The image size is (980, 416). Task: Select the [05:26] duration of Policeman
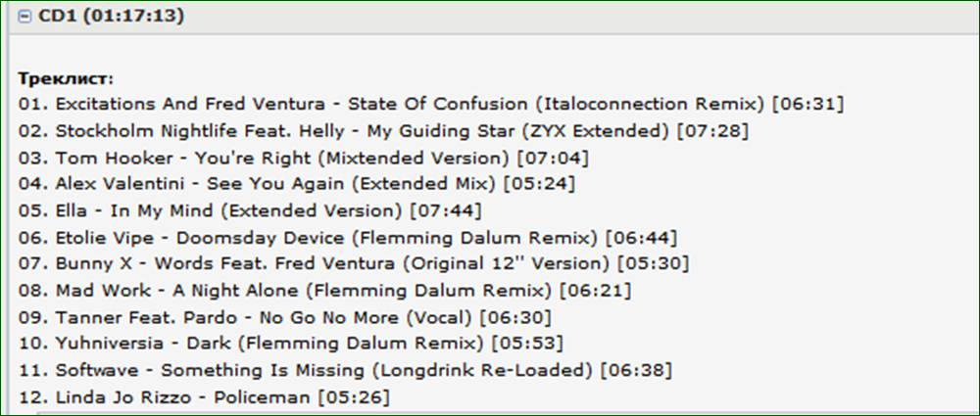click(354, 397)
